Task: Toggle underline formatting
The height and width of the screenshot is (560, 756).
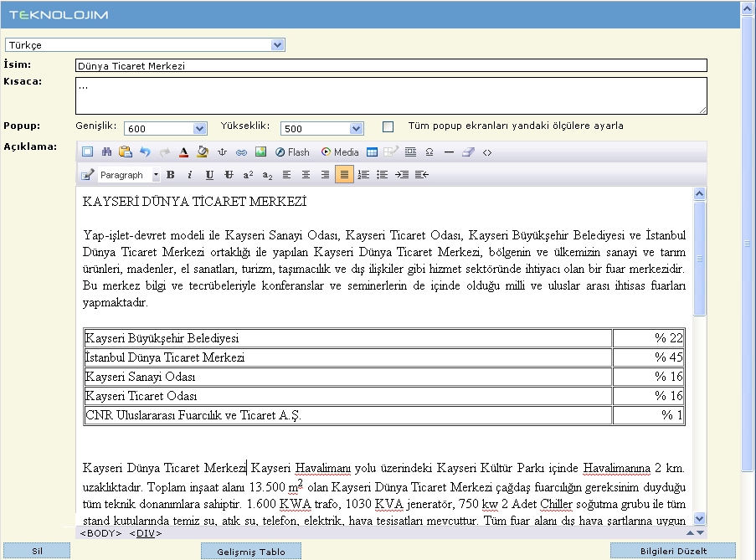Action: [209, 174]
